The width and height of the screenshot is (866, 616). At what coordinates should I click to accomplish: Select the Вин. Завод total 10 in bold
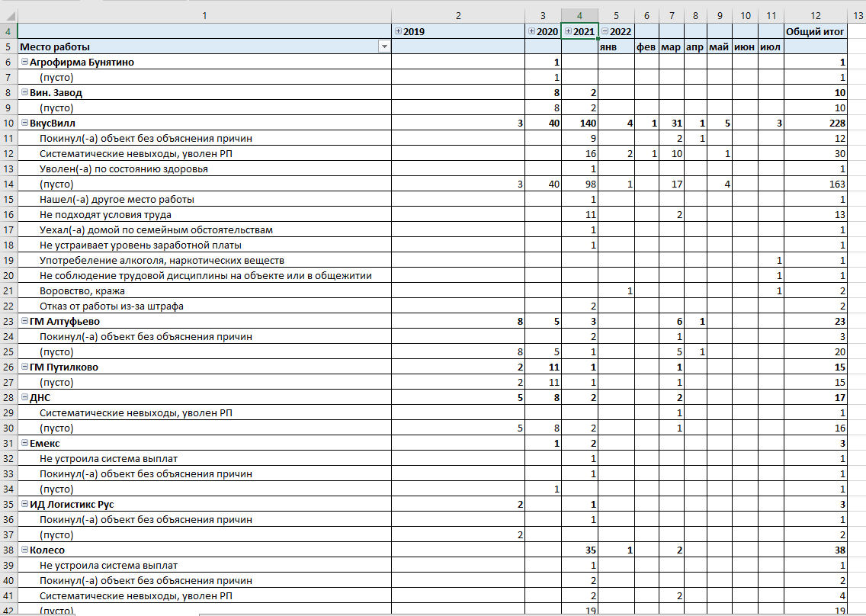(x=815, y=93)
